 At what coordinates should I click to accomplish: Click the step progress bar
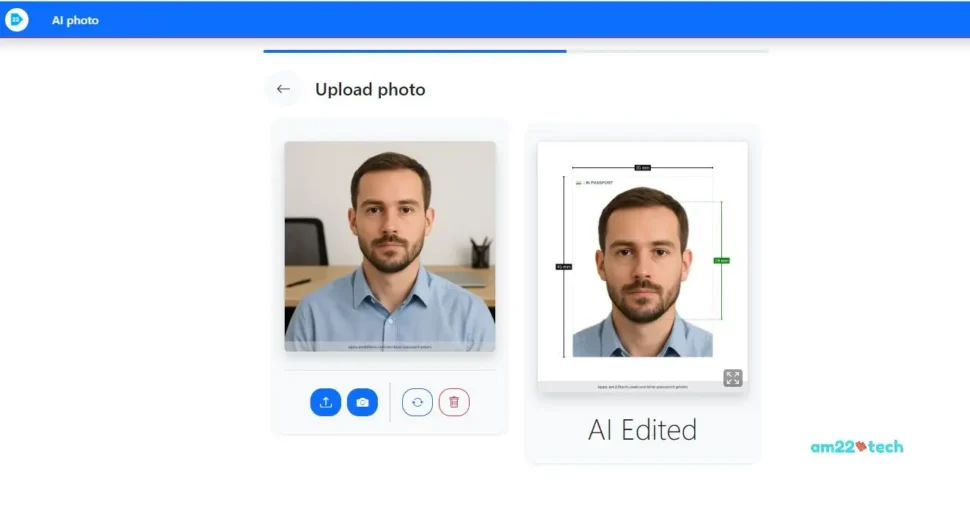point(516,51)
